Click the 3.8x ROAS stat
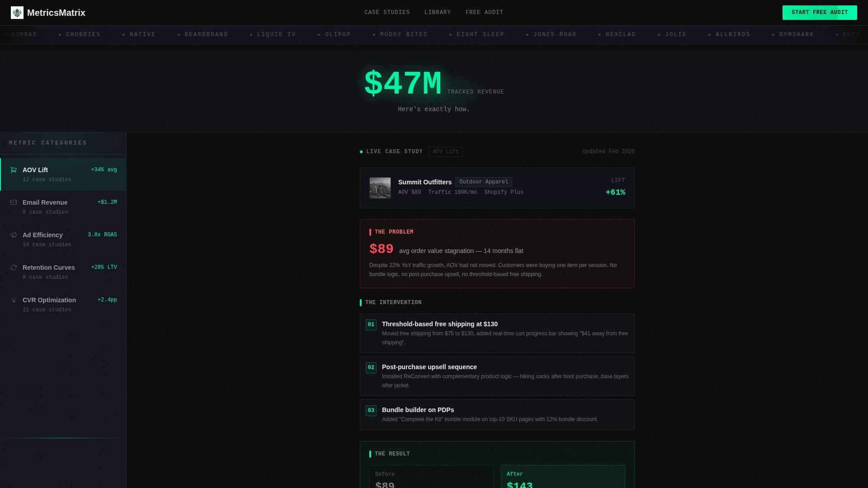Screen dimensions: 868x488 pyautogui.click(x=102, y=235)
